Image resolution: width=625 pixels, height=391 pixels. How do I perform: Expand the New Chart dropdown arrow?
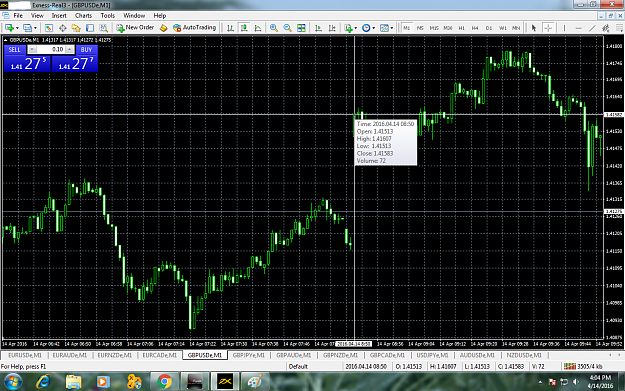click(17, 28)
